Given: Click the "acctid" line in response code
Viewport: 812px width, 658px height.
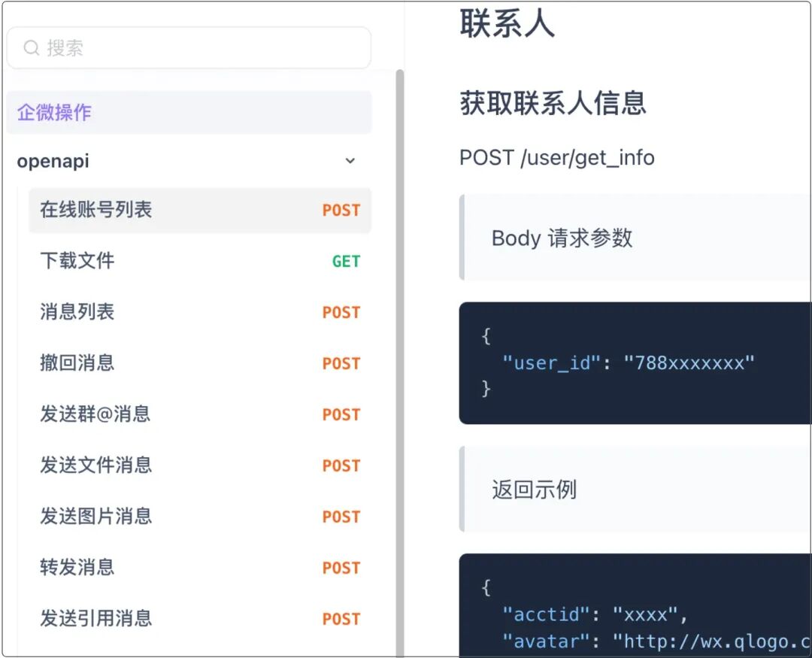Looking at the screenshot, I should coord(595,614).
